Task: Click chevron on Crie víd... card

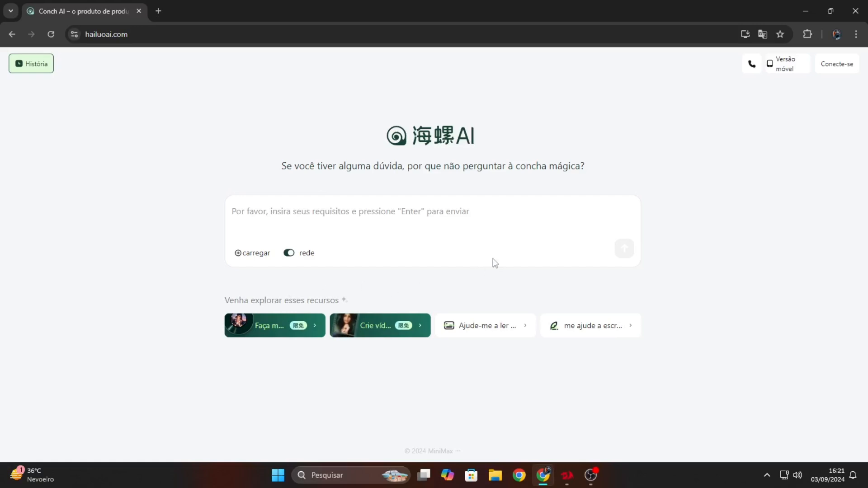Action: (420, 325)
